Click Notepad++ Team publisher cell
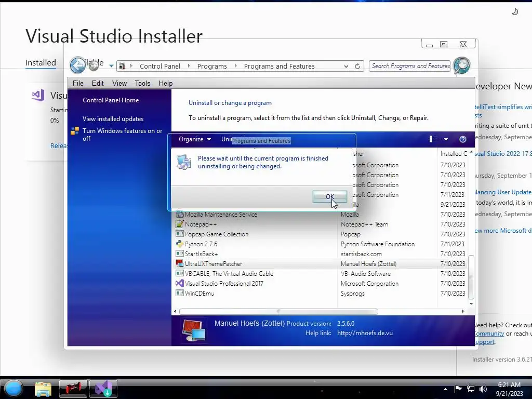This screenshot has width=532, height=399. (x=364, y=224)
